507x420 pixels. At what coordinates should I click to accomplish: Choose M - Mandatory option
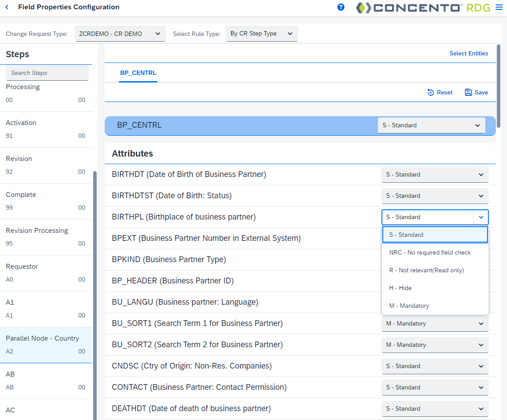pyautogui.click(x=435, y=306)
